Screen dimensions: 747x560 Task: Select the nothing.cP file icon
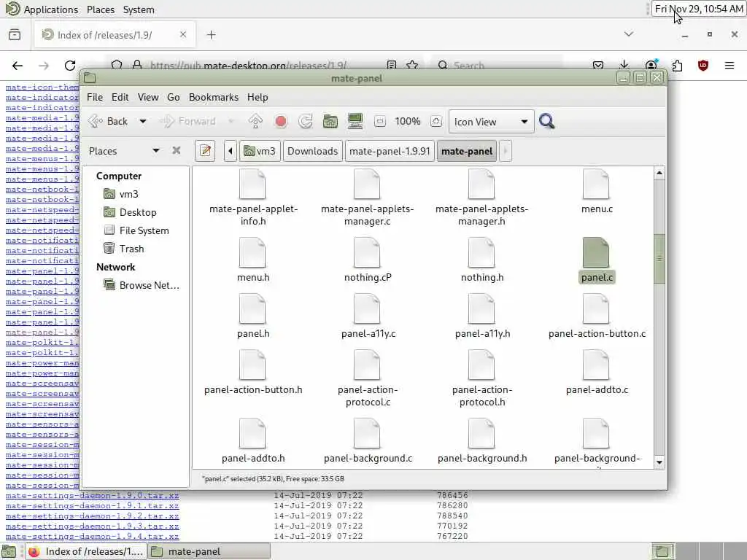point(367,253)
